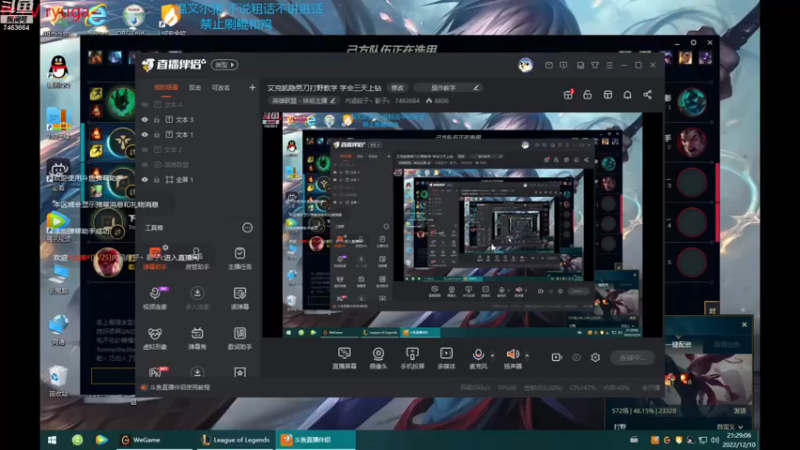Toggle visibility of 全屏 1 layer
800x450 pixels.
(x=145, y=180)
